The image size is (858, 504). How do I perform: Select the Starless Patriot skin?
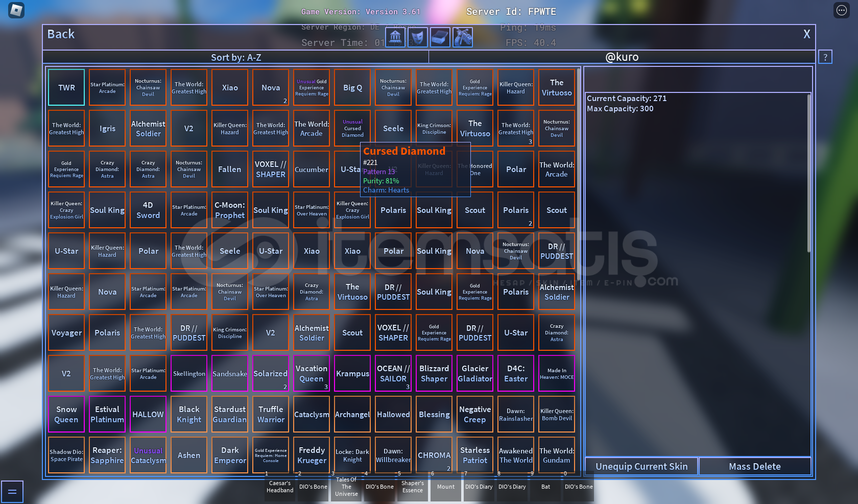pos(475,455)
